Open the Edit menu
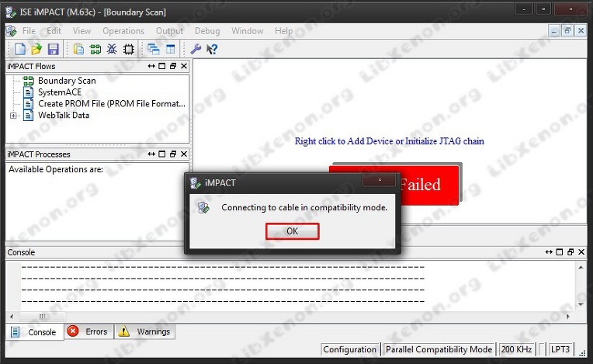The width and height of the screenshot is (593, 364). click(x=54, y=31)
